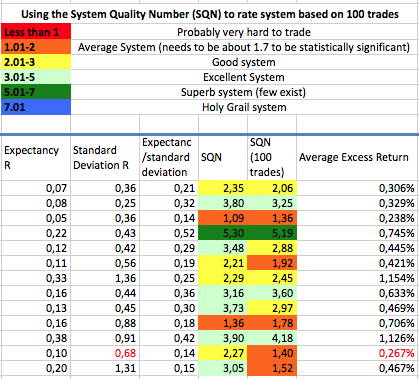Select the dark green cell 5,30
Image resolution: width=419 pixels, height=379 pixels.
coord(223,233)
